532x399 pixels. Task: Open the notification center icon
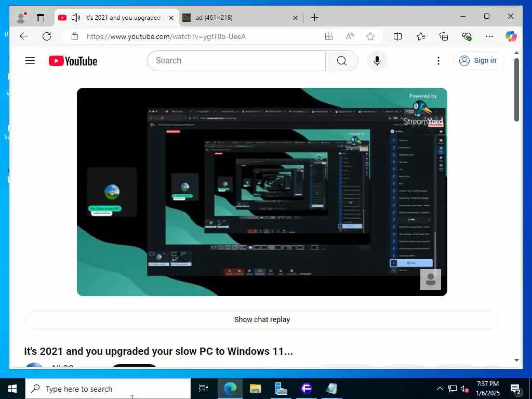516,389
